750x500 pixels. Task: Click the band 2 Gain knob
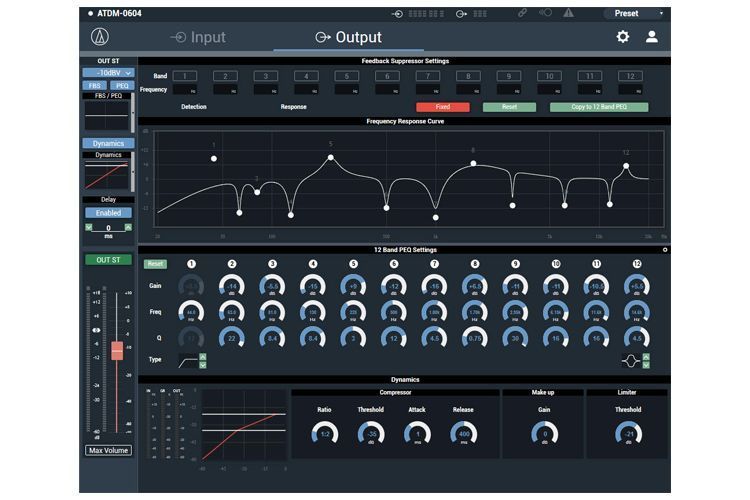coord(232,287)
